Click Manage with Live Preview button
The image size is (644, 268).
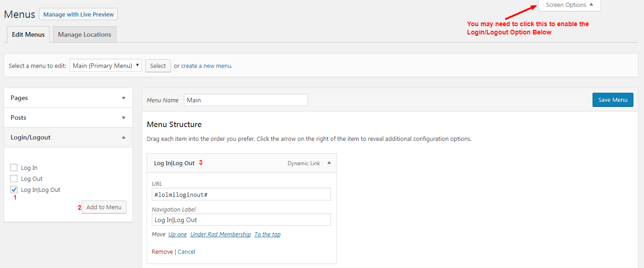click(78, 14)
